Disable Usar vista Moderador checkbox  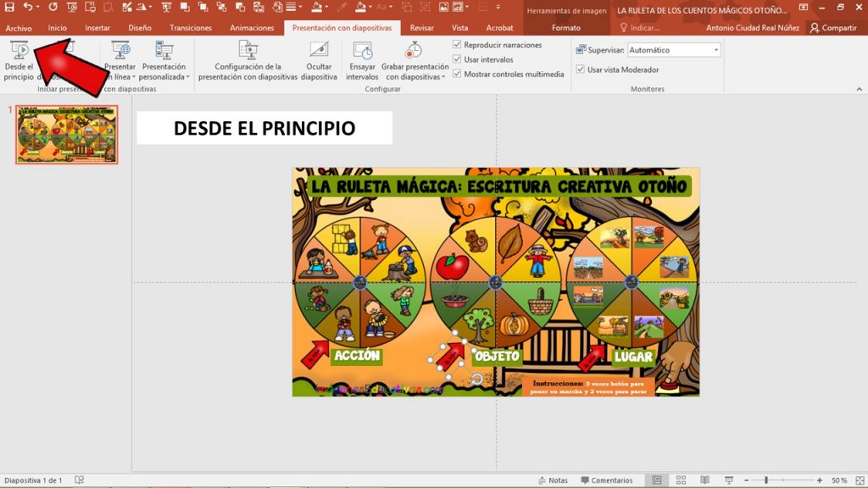click(x=581, y=69)
